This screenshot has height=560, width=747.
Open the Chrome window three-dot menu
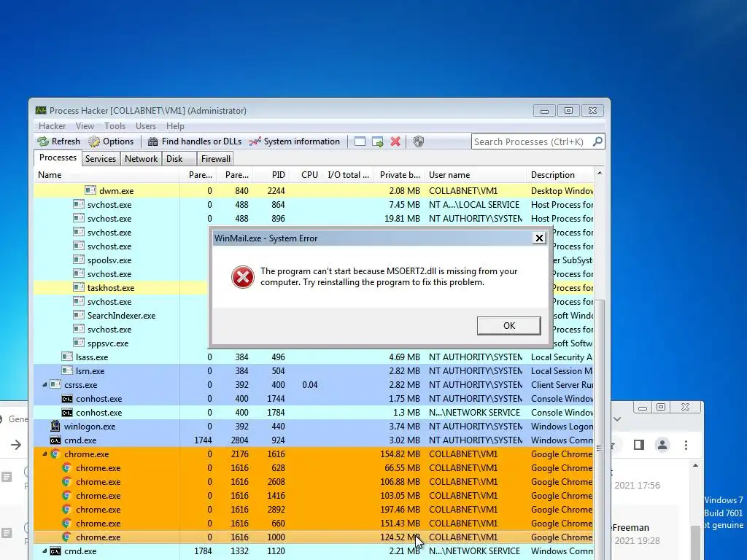[686, 445]
